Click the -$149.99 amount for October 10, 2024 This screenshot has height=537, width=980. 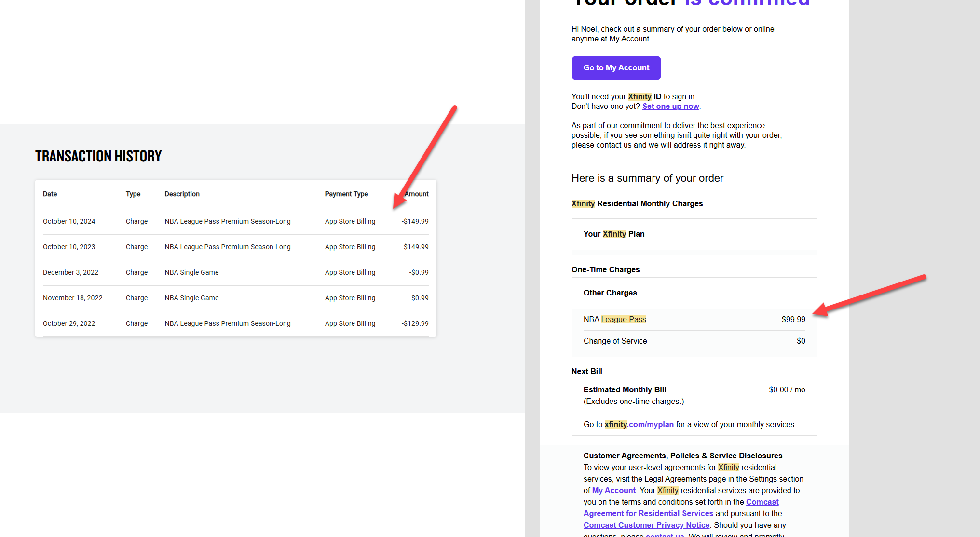pos(415,221)
